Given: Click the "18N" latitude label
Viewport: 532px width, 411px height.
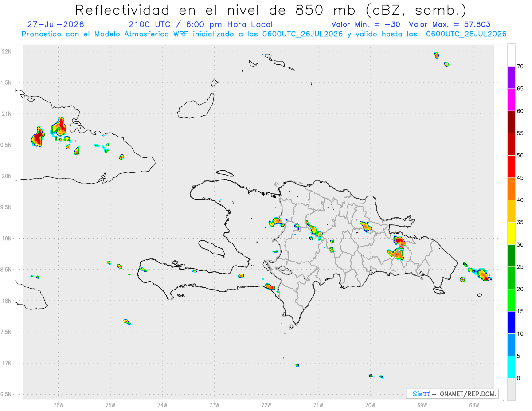Looking at the screenshot, I should point(8,301).
